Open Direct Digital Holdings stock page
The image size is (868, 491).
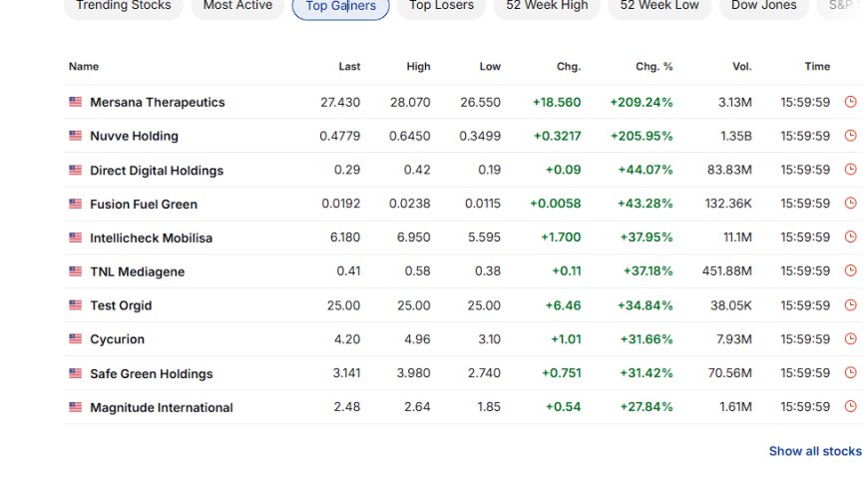157,171
